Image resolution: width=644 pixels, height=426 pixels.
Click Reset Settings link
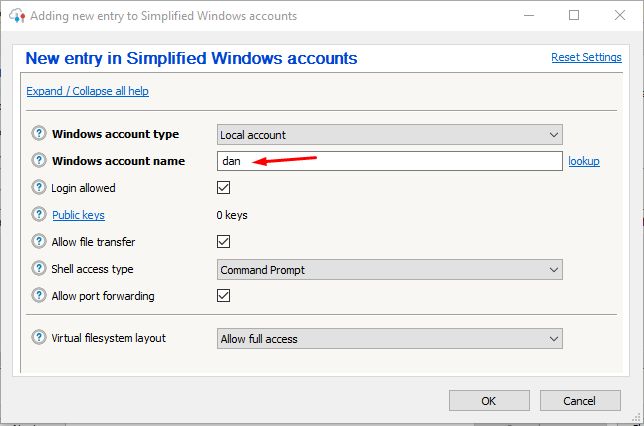(586, 57)
